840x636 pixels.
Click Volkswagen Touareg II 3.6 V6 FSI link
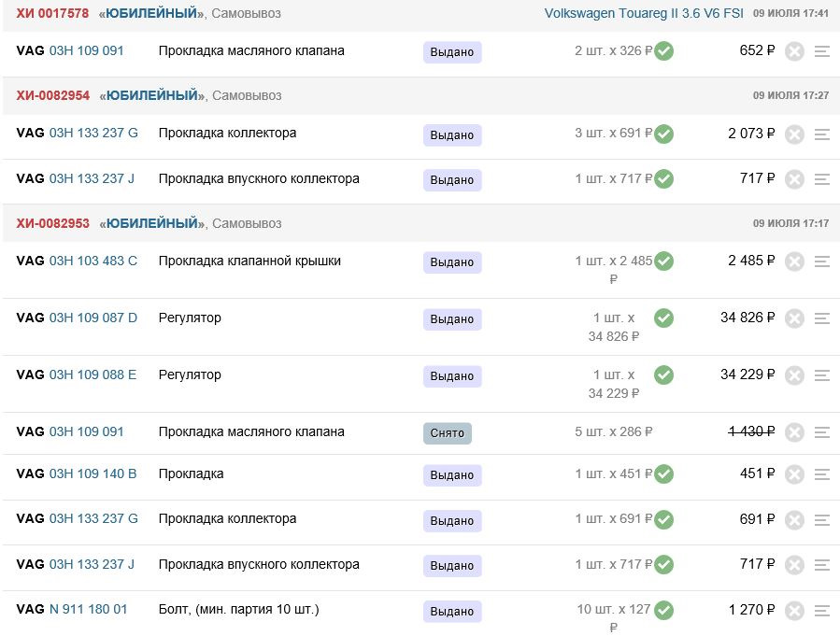pyautogui.click(x=643, y=14)
